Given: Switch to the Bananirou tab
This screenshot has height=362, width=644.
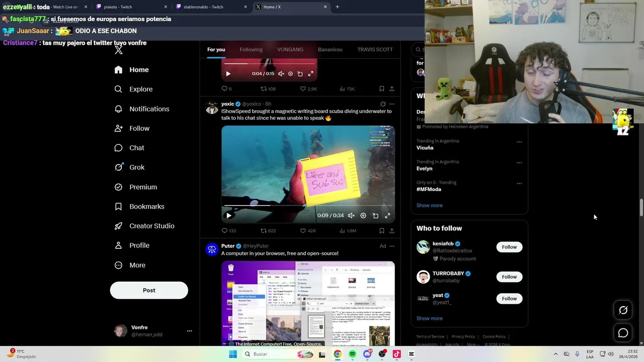Looking at the screenshot, I should 330,49.
